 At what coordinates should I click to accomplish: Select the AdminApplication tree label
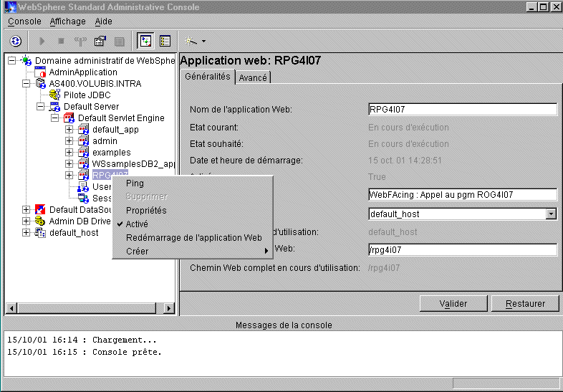(83, 72)
